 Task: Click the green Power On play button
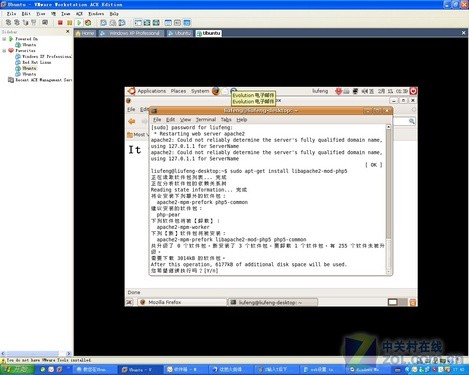click(79, 23)
